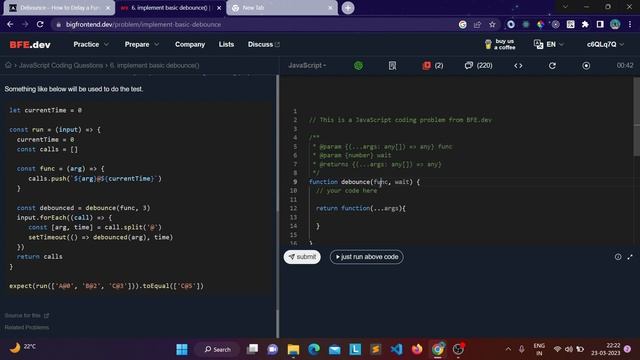This screenshot has height=360, width=640.
Task: Click the taskbar Search box
Action: [218, 349]
